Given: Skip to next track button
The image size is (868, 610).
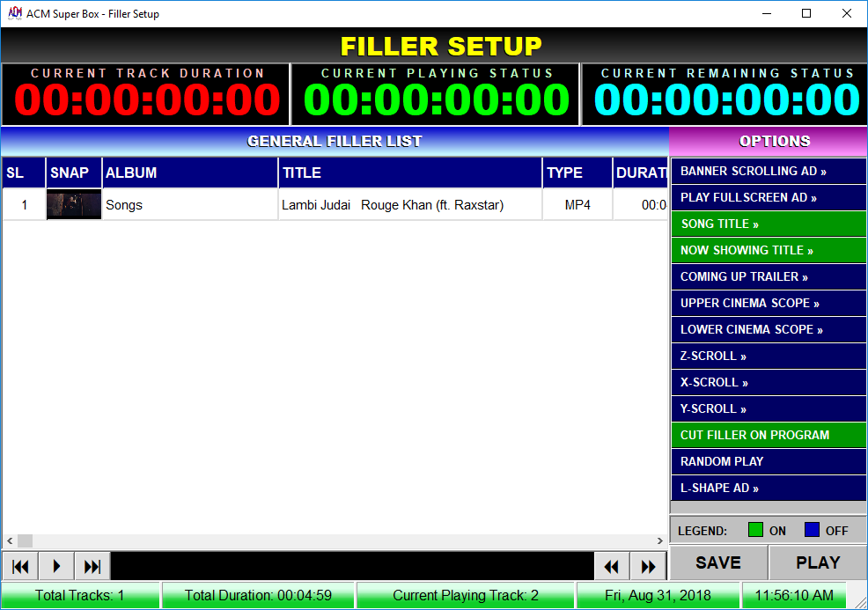Looking at the screenshot, I should [92, 566].
